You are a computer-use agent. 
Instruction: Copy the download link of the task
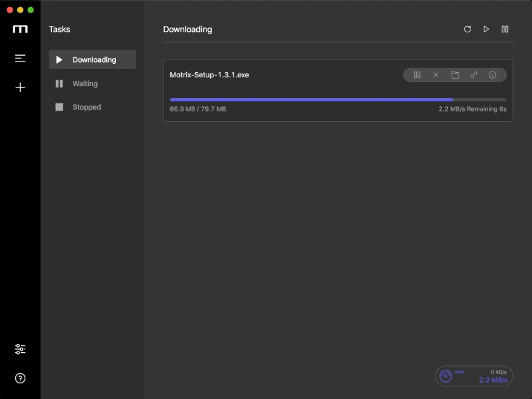pyautogui.click(x=474, y=75)
